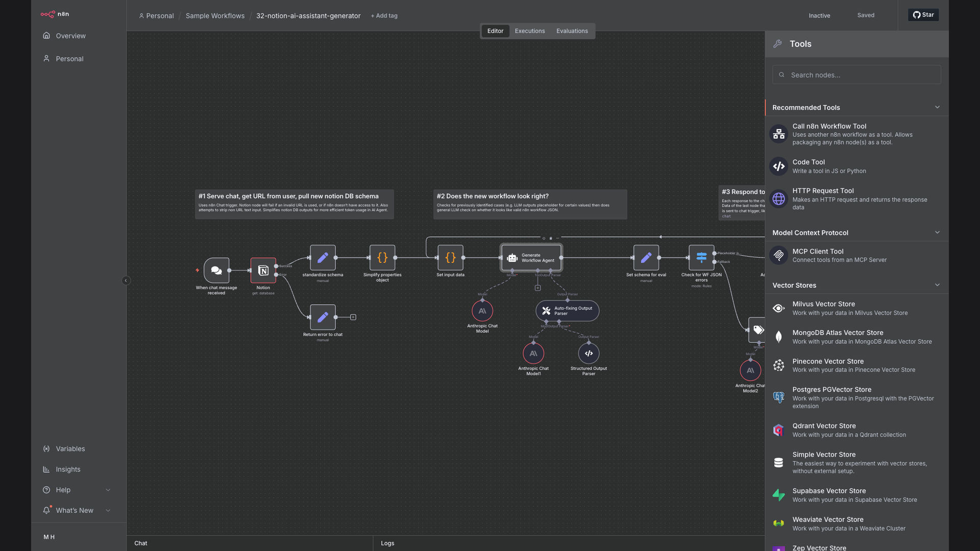Image resolution: width=980 pixels, height=551 pixels.
Task: Choose the Supabase Vector Store icon
Action: [779, 495]
